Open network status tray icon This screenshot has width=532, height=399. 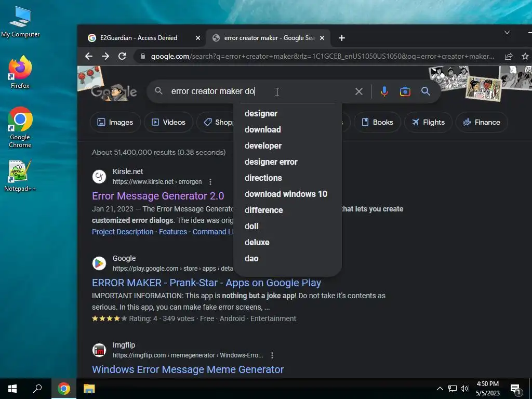(453, 389)
